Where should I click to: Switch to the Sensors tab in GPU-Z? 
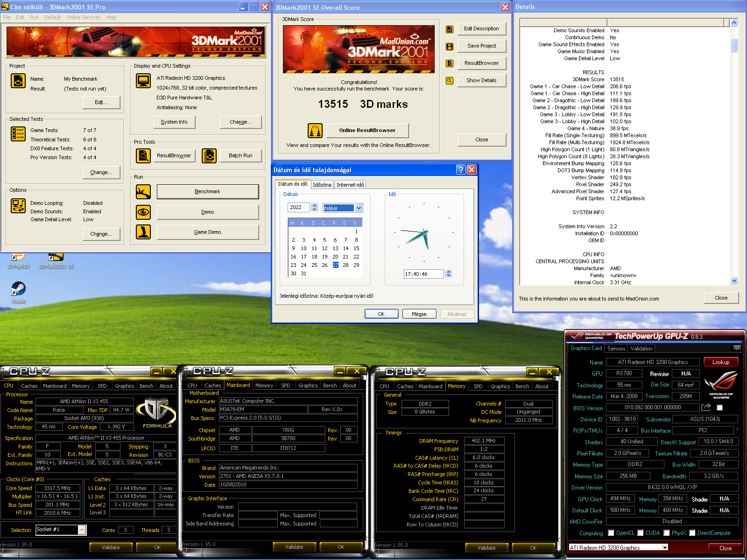point(616,349)
